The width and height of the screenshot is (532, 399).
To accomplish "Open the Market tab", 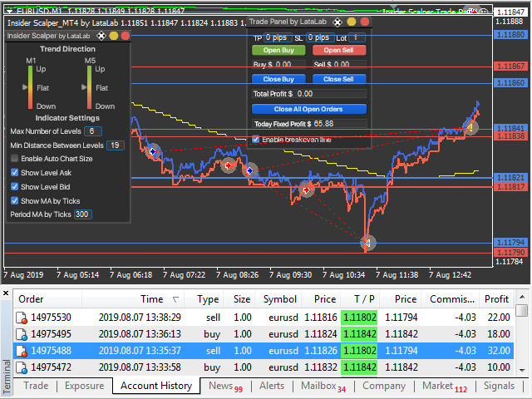I will coord(445,386).
